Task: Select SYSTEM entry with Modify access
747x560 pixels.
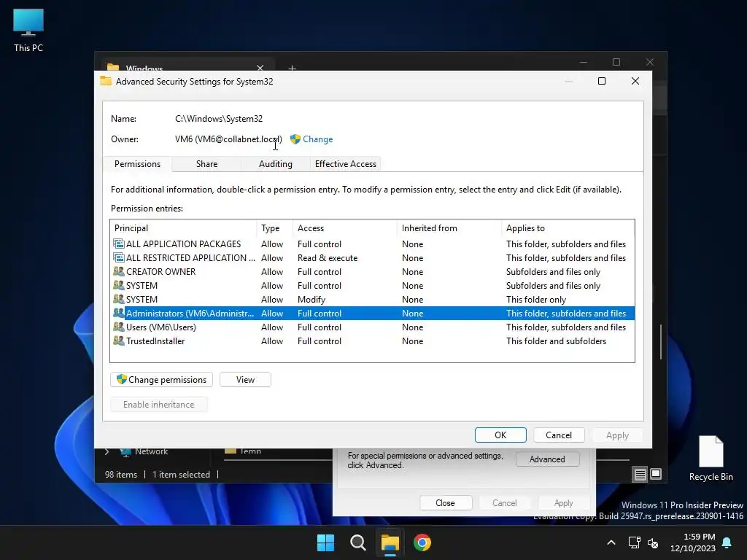Action: tap(373, 299)
